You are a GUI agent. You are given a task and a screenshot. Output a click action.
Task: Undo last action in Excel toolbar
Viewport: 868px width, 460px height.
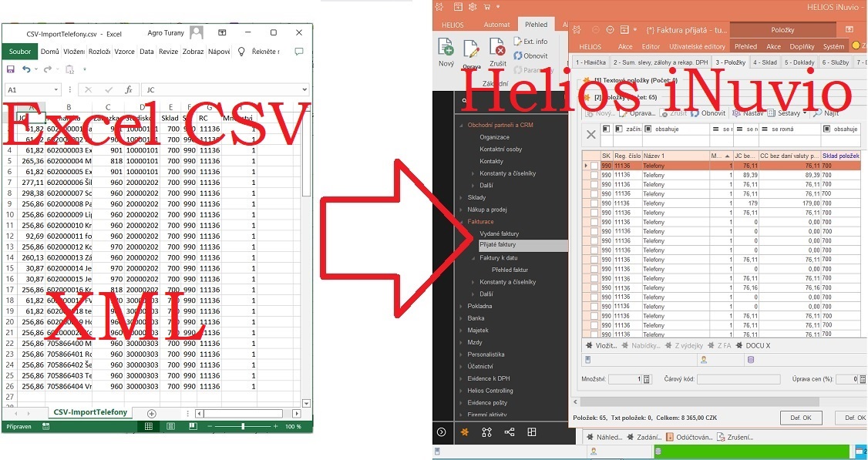(x=26, y=69)
